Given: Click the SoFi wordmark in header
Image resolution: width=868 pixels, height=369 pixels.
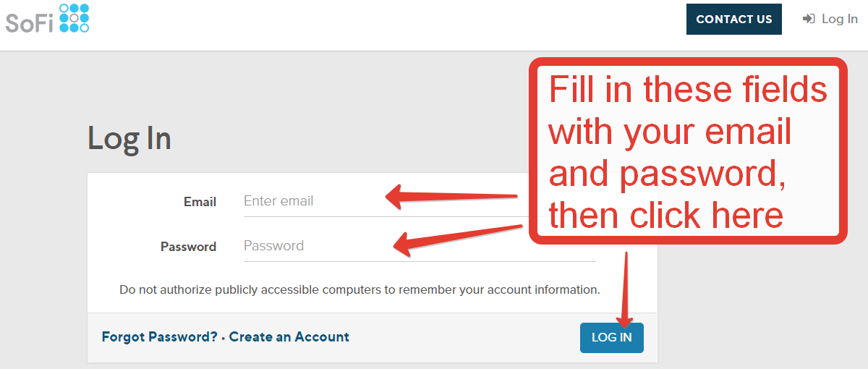Looking at the screenshot, I should 30,23.
